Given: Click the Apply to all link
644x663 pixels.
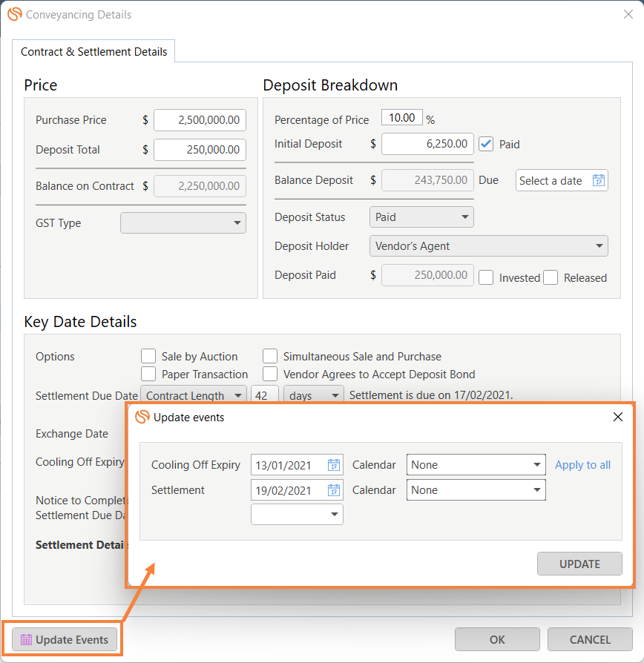Looking at the screenshot, I should pos(582,465).
